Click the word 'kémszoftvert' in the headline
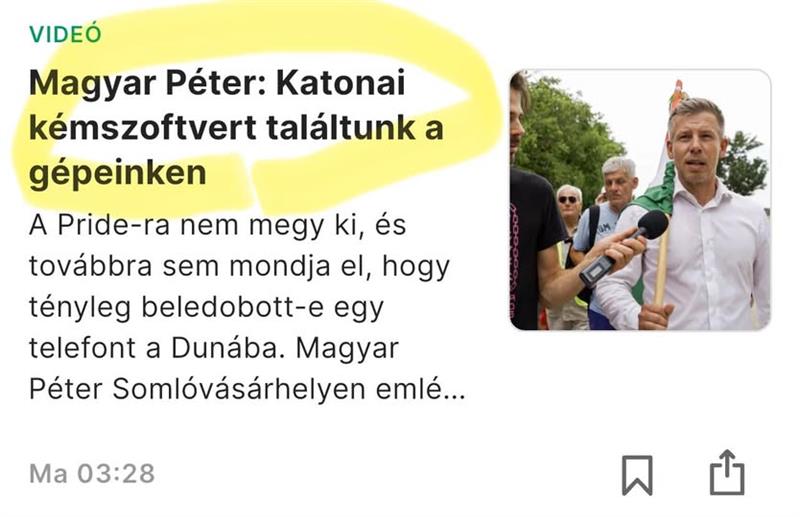 click(143, 128)
